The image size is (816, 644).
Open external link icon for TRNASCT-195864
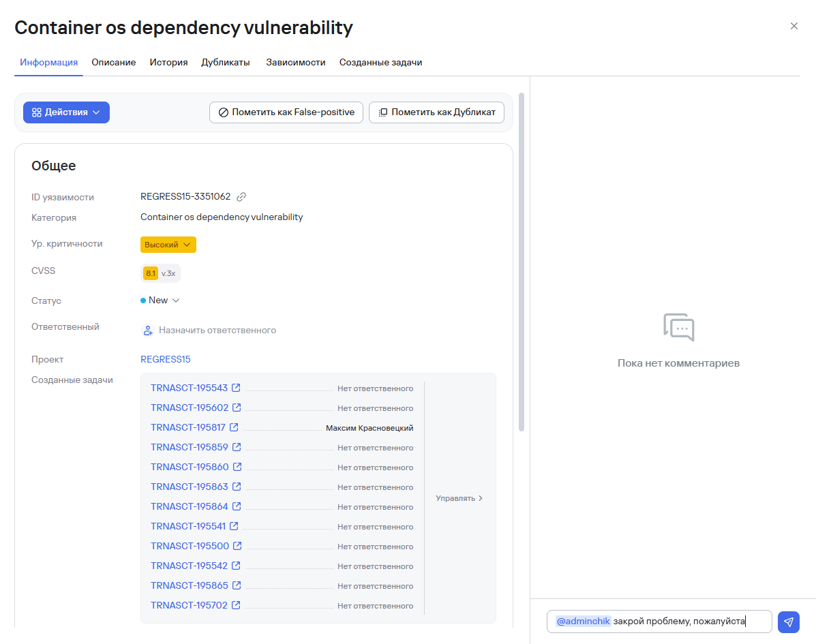(237, 506)
